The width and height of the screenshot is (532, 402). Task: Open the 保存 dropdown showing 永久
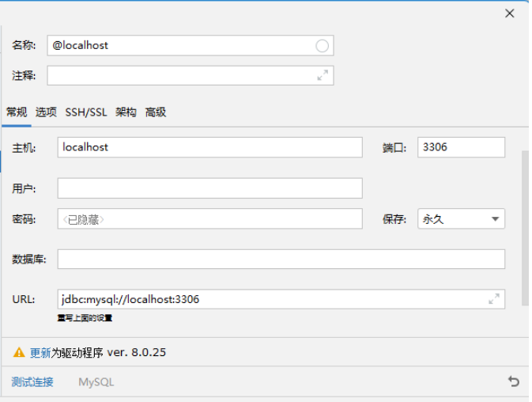coord(461,219)
